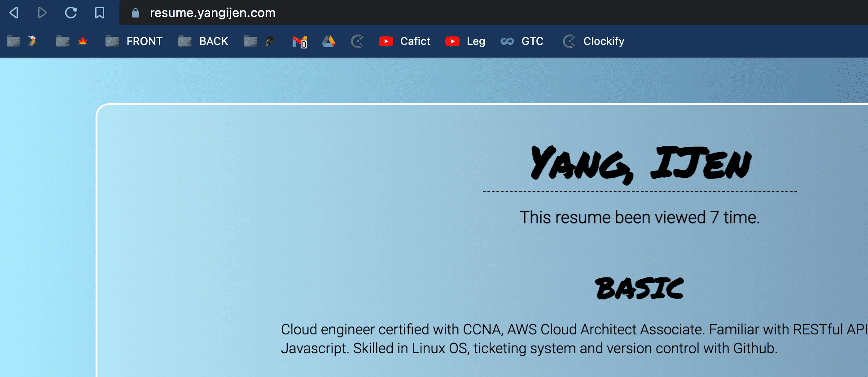Viewport: 868px width, 377px height.
Task: Go forward to the next page
Action: (42, 13)
